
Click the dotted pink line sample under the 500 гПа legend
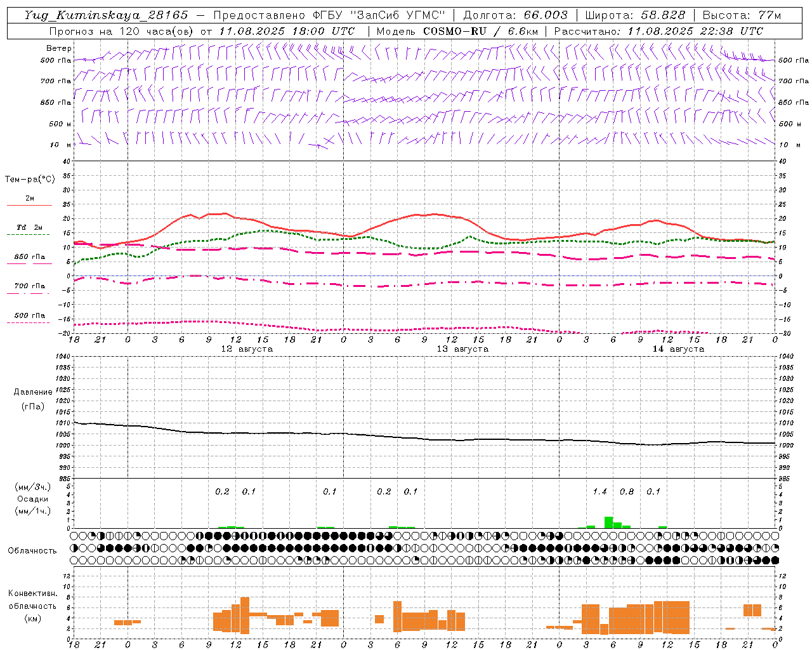coord(29,323)
